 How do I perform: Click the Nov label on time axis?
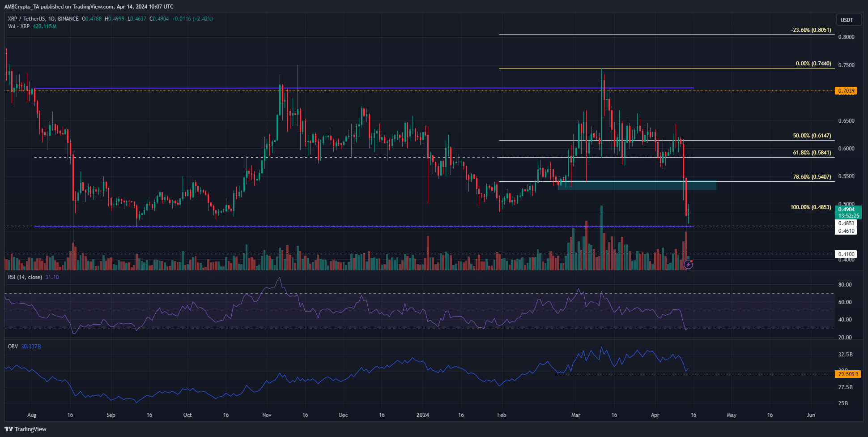pyautogui.click(x=267, y=415)
